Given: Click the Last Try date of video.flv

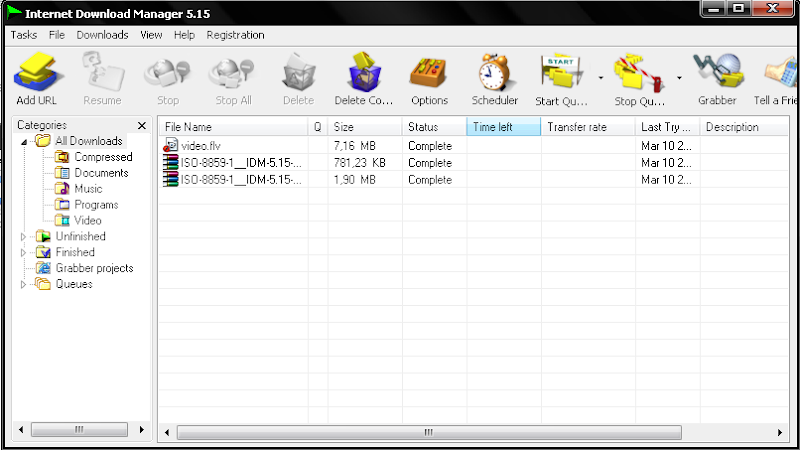Looking at the screenshot, I should (x=666, y=146).
